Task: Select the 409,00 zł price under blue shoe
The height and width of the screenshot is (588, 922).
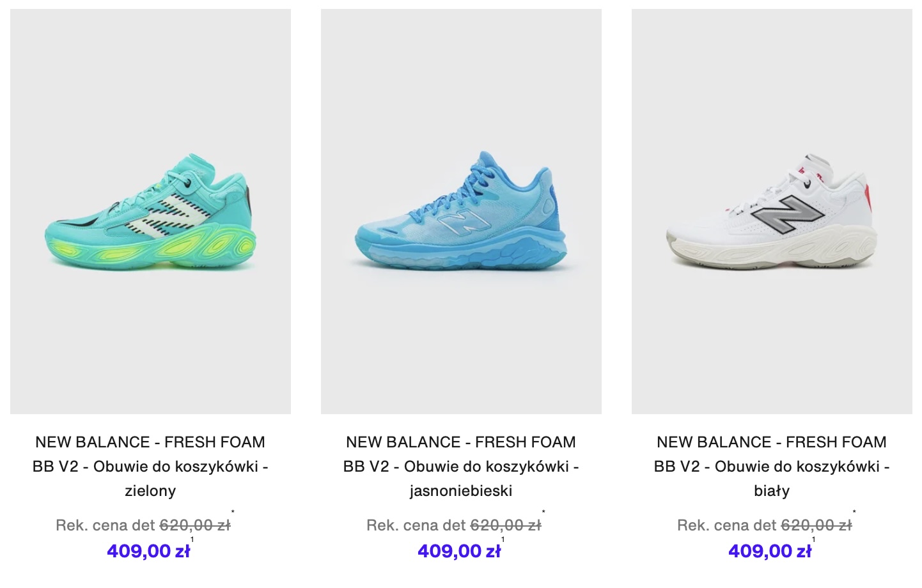Action: point(459,551)
